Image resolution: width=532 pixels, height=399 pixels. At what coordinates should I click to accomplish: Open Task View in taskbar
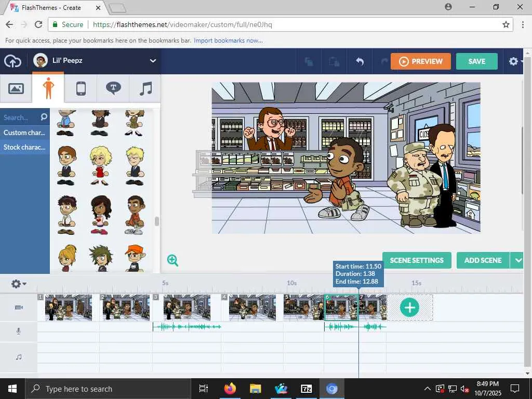(x=204, y=389)
